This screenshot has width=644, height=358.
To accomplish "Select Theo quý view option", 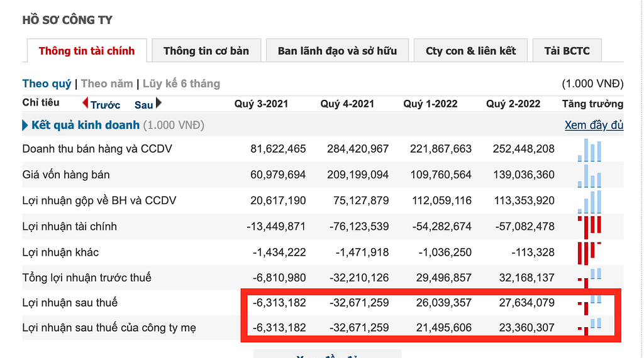I will [x=47, y=84].
